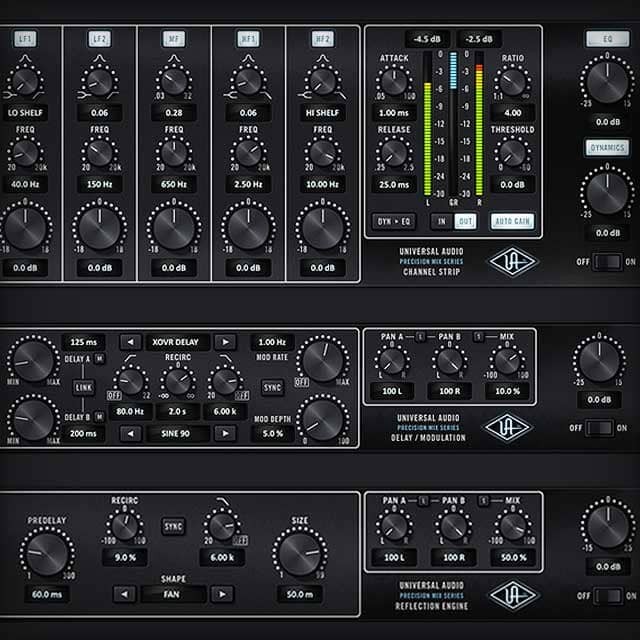Click the Reflection Engine PAN A knob
Screen dimensions: 640x640
point(394,527)
